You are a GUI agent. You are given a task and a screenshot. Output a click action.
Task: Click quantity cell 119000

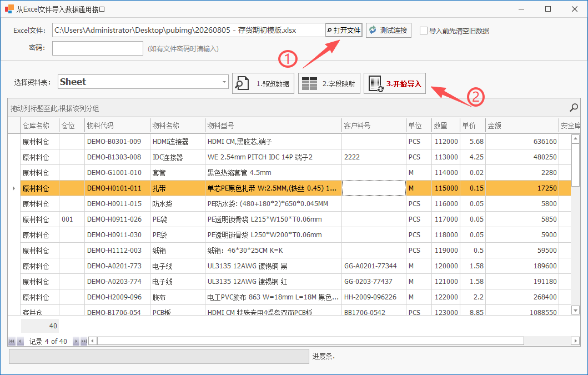pos(446,251)
